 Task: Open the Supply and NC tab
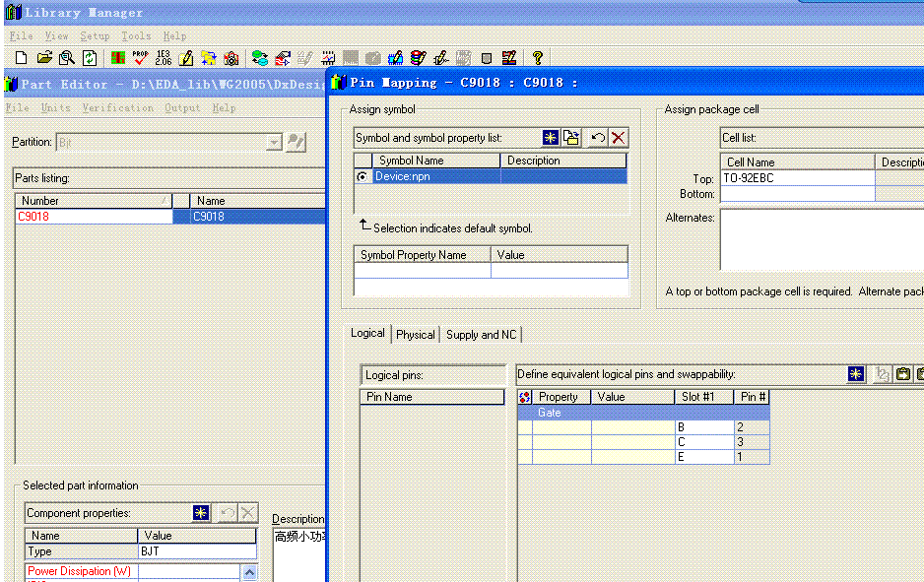481,335
